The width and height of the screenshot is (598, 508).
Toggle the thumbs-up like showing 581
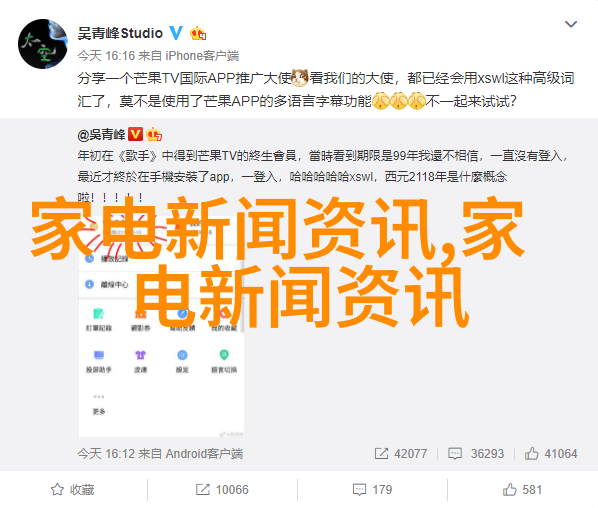522,490
